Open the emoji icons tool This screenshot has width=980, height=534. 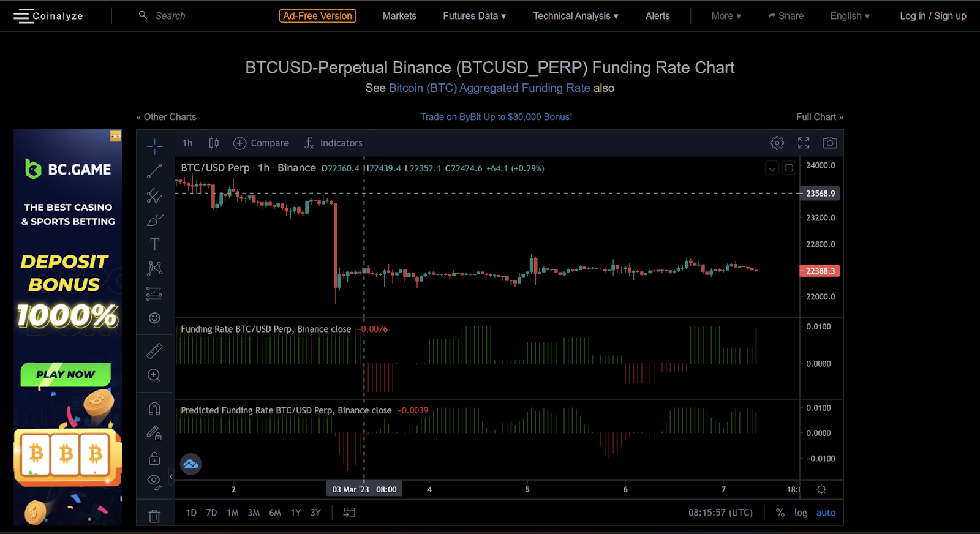pos(154,318)
